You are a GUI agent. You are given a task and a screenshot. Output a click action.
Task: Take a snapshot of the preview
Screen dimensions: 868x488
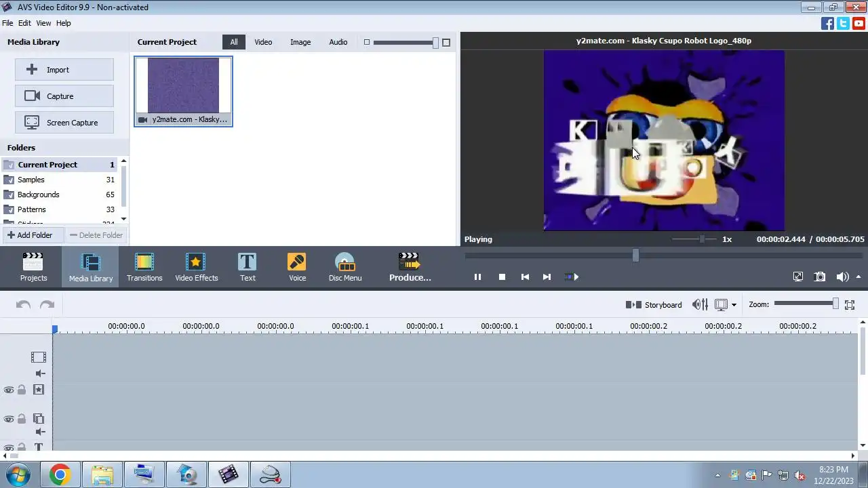click(820, 277)
